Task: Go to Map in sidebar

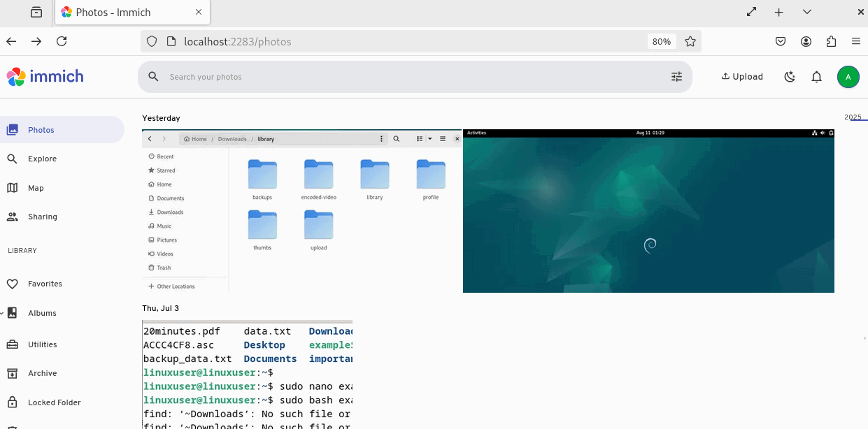Action: 36,188
